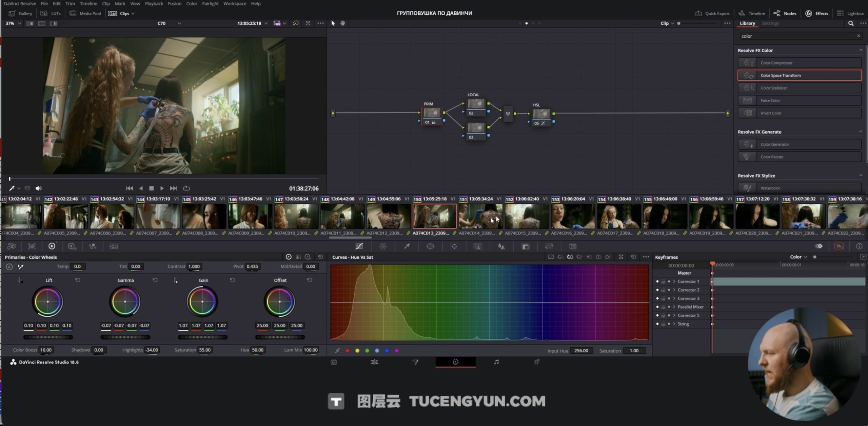Click the hand pan tool in the node editor
Screen dimensions: 868x426
(343, 23)
